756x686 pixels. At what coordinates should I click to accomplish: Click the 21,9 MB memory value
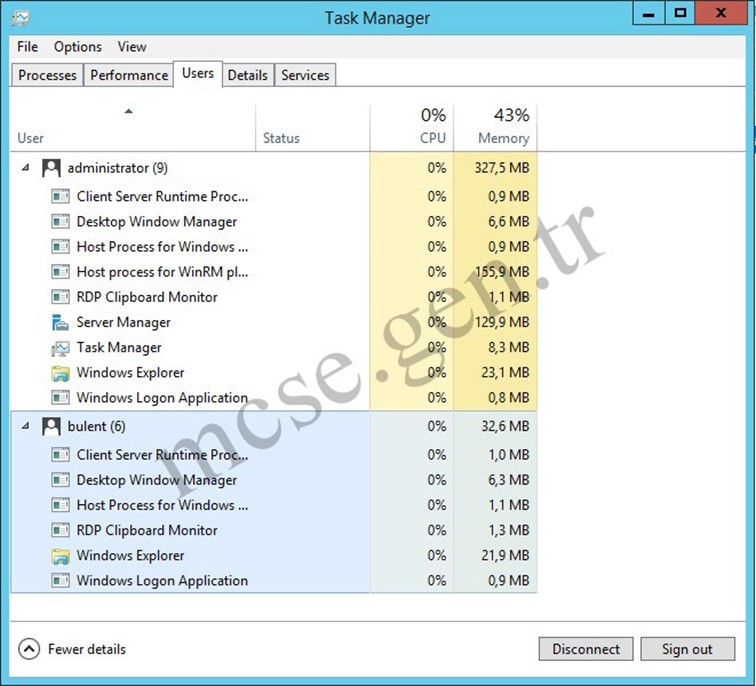pyautogui.click(x=505, y=555)
